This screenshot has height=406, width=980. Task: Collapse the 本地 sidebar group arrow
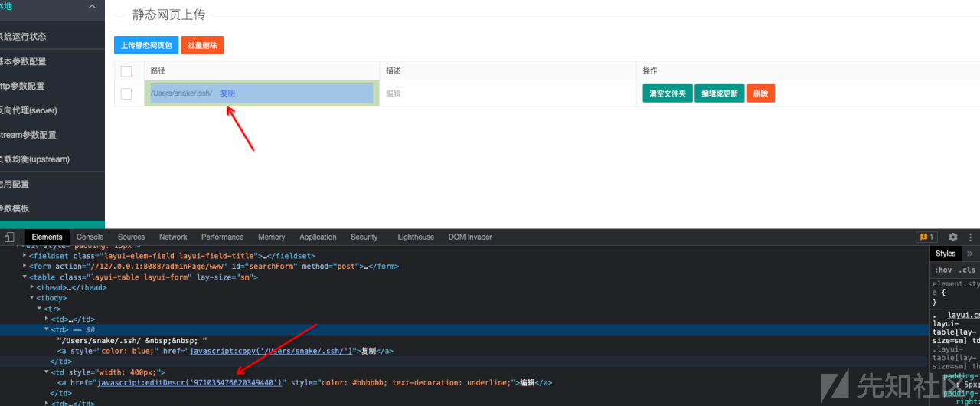[x=92, y=6]
